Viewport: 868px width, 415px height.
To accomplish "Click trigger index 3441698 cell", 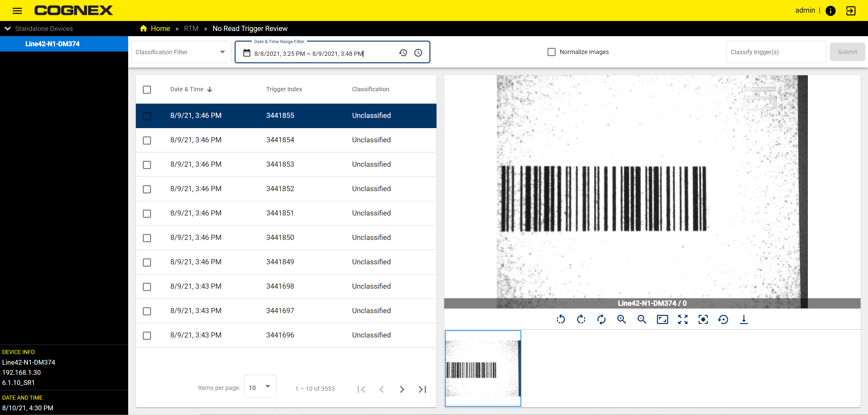I will pyautogui.click(x=280, y=286).
